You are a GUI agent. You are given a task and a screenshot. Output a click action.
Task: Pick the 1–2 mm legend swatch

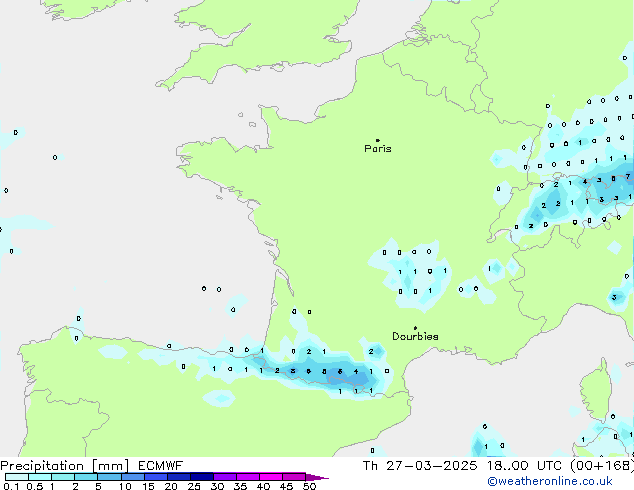(x=63, y=477)
